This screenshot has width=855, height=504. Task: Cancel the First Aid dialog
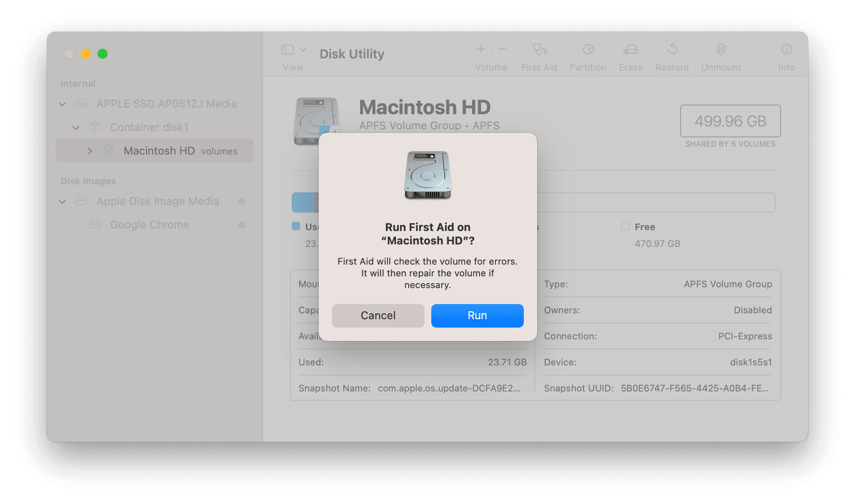[x=377, y=315]
